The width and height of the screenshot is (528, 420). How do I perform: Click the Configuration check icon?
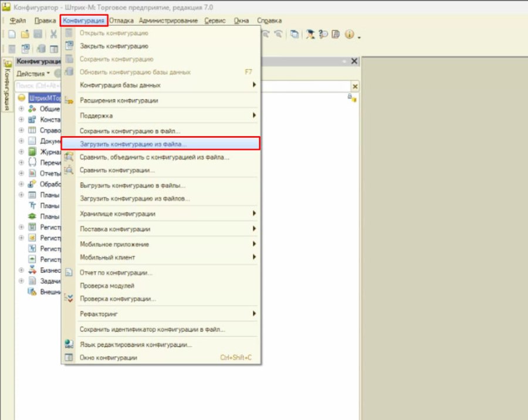[x=69, y=299]
